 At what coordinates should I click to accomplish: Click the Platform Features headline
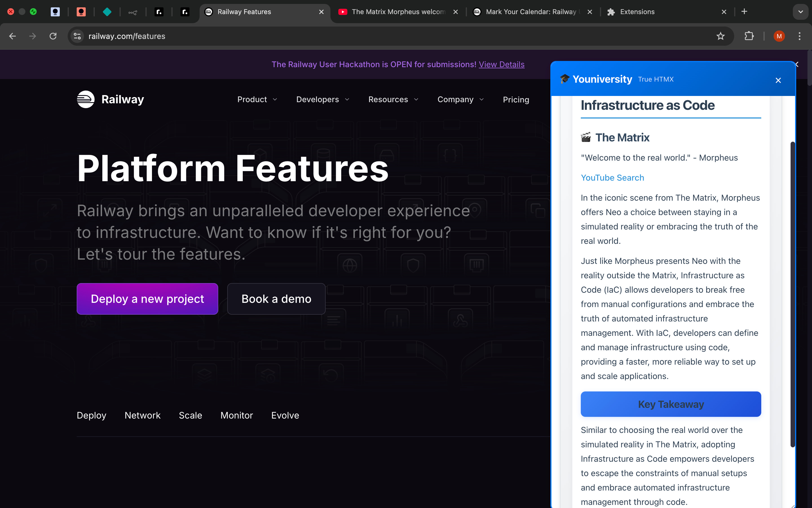point(233,168)
